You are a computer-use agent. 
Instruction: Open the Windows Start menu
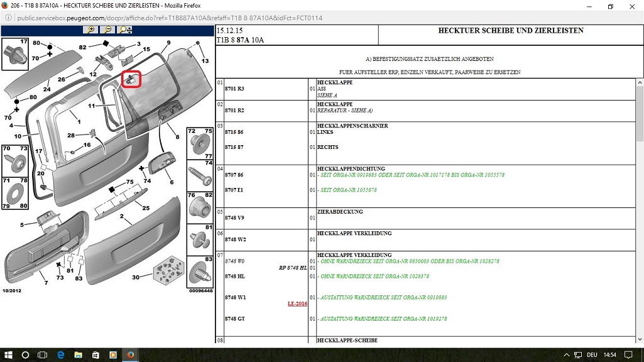[8, 355]
